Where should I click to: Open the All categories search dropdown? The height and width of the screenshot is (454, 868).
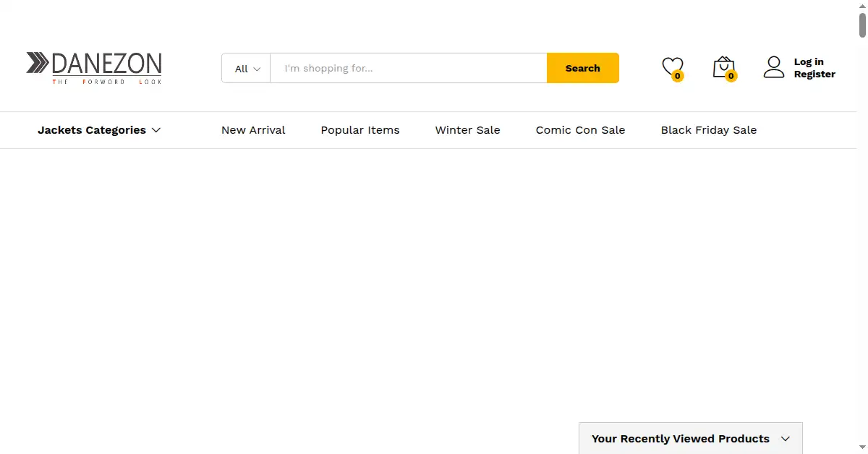247,68
